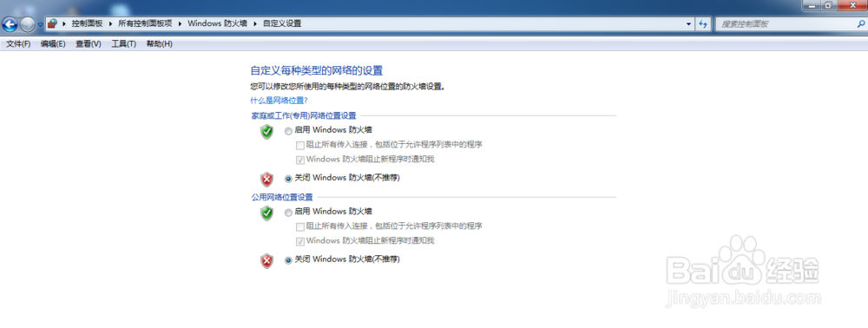This screenshot has height=328, width=868.
Task: Select 控制面板 breadcrumb in address bar
Action: coord(87,23)
